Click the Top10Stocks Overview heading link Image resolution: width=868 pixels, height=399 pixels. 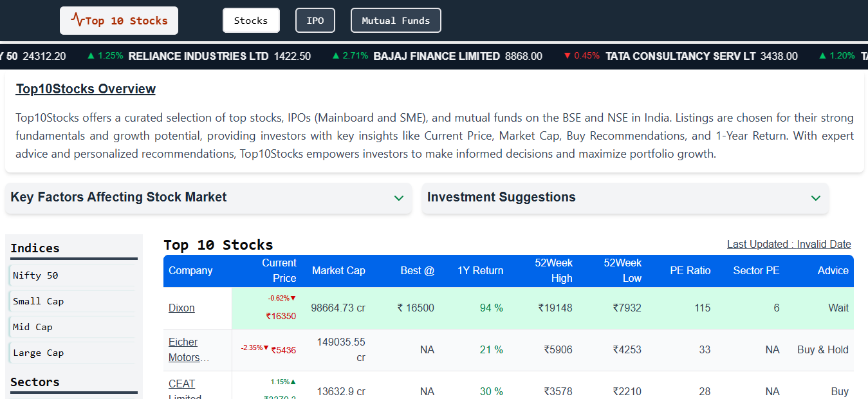86,89
